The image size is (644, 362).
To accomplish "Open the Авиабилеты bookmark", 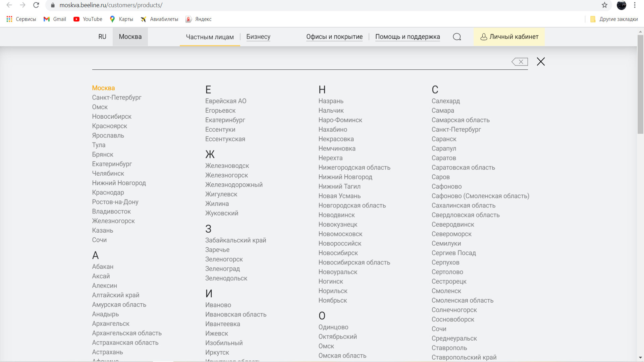I will point(159,19).
